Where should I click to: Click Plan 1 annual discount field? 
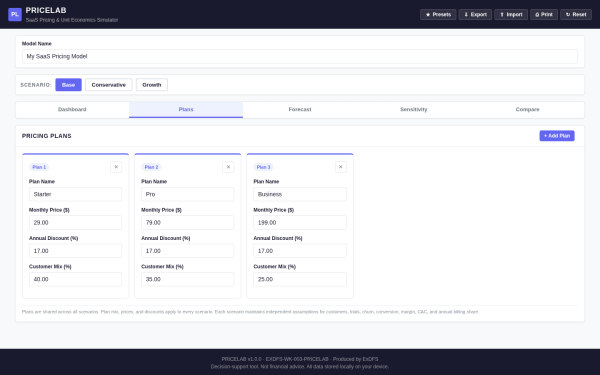pos(75,251)
